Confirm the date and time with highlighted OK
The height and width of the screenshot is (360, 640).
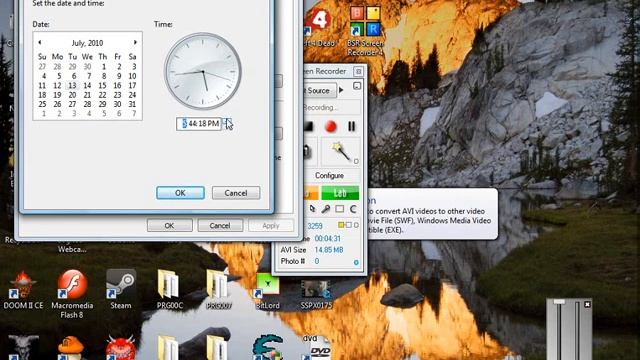point(180,193)
